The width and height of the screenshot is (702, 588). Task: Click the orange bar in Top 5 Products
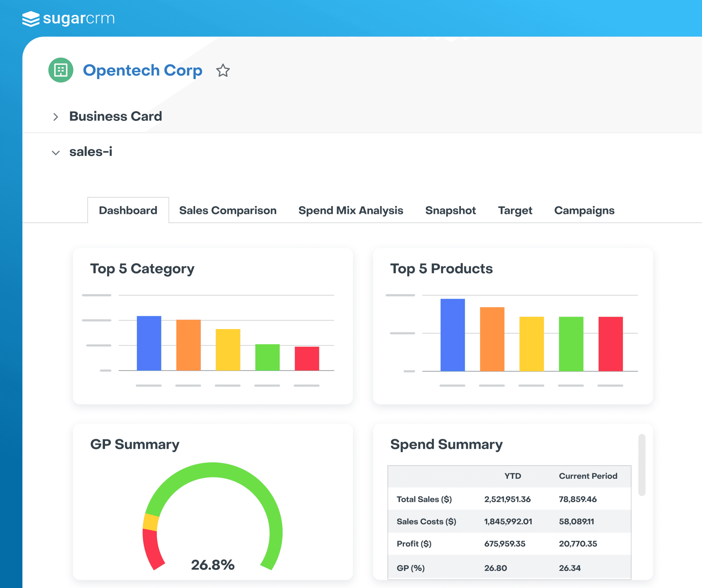[x=492, y=339]
